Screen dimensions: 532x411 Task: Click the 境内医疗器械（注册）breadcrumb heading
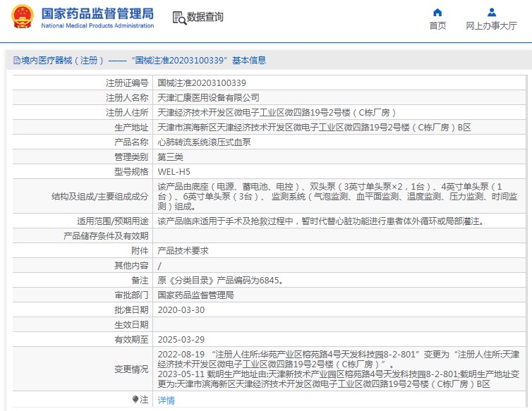62,61
